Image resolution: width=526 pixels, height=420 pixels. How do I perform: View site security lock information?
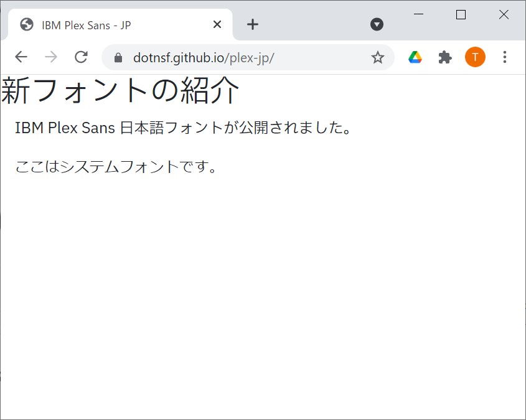coord(118,58)
